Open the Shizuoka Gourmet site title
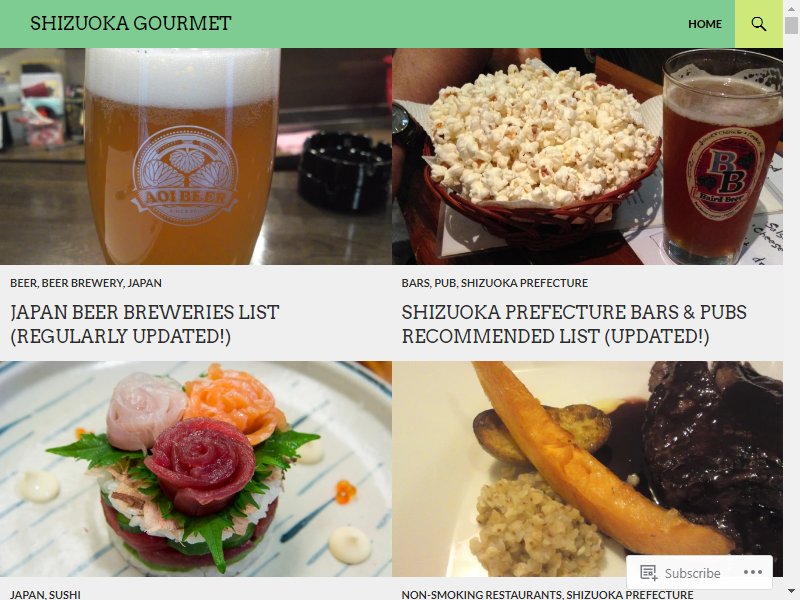Screen dimensions: 800x600 131,23
